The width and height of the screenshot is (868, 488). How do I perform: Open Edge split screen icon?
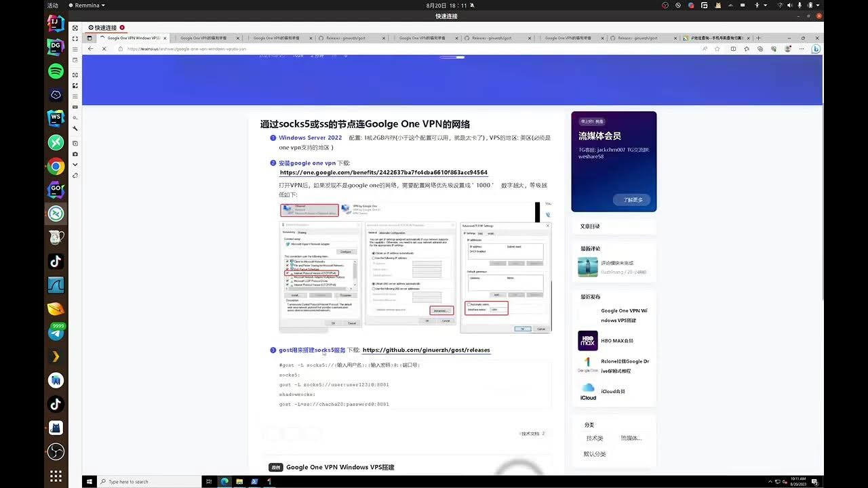tap(733, 49)
